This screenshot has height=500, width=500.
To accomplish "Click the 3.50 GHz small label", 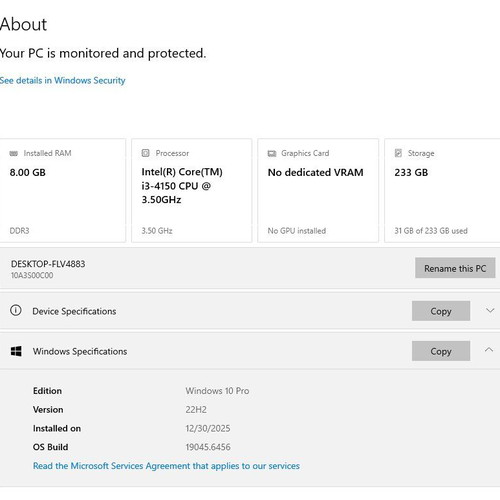I will click(157, 231).
